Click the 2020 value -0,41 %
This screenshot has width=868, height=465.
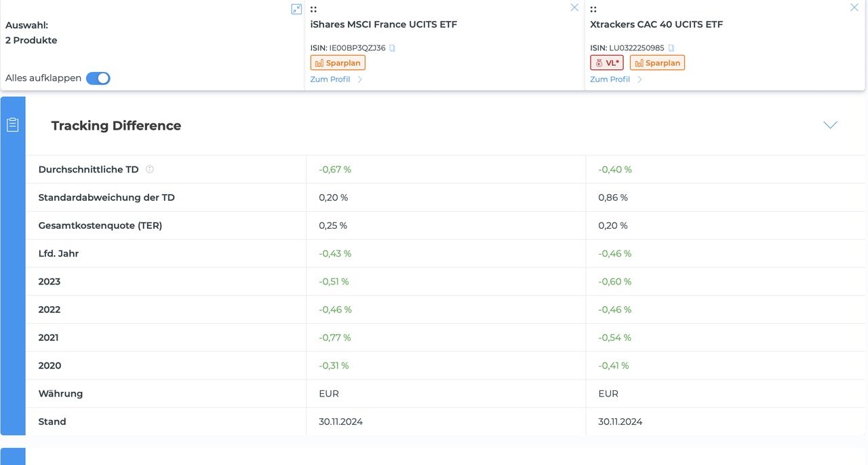614,366
